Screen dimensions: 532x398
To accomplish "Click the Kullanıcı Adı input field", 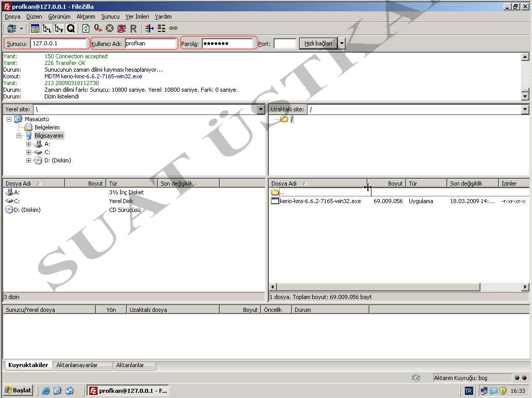I will 151,43.
